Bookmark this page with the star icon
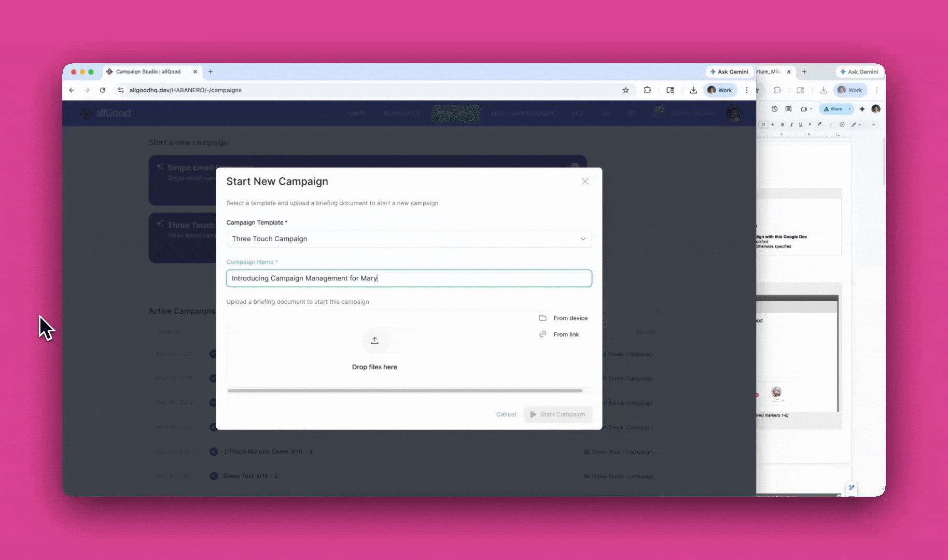Viewport: 948px width, 560px height. coord(625,90)
